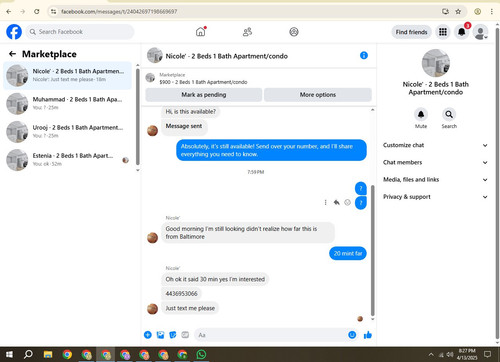Open the Home feed icon
500x362 pixels.
pos(201,32)
